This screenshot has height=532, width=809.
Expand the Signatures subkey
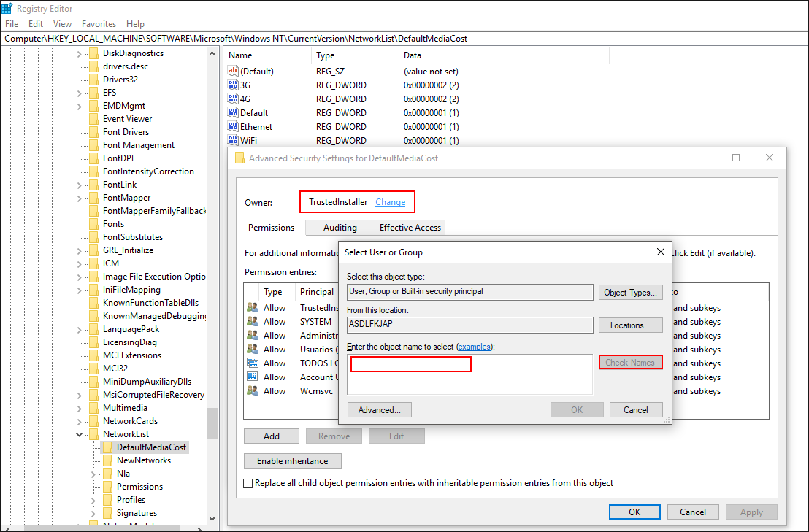93,513
